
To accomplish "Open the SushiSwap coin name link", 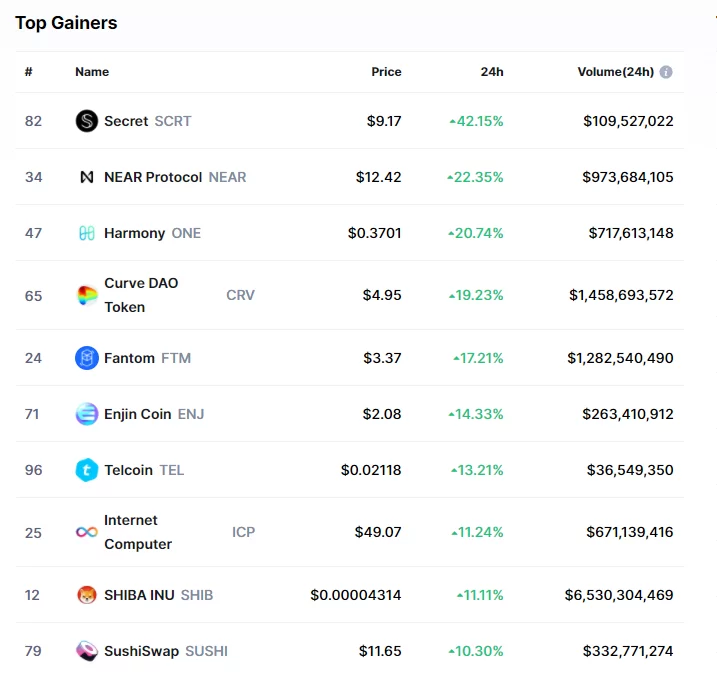I will (x=141, y=651).
